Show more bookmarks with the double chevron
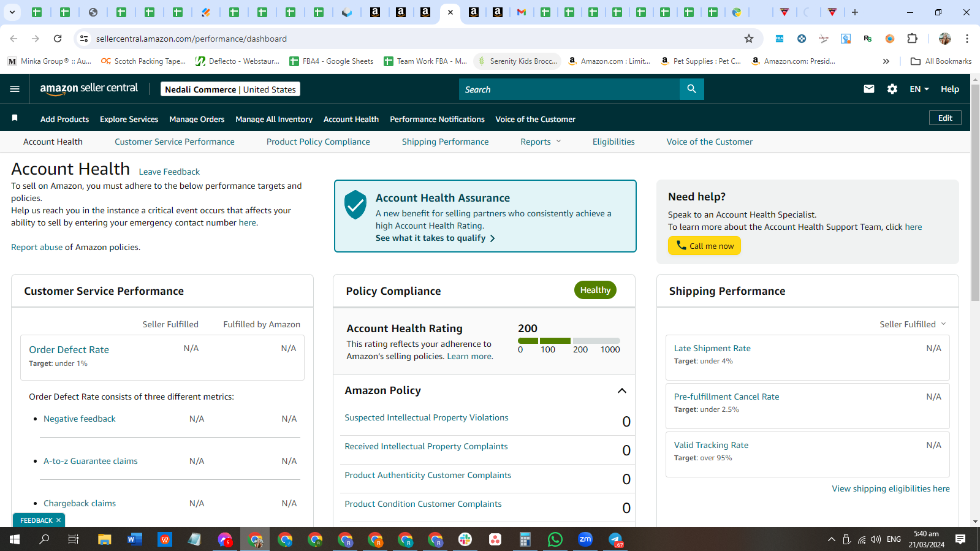Viewport: 980px width, 551px height. point(886,61)
